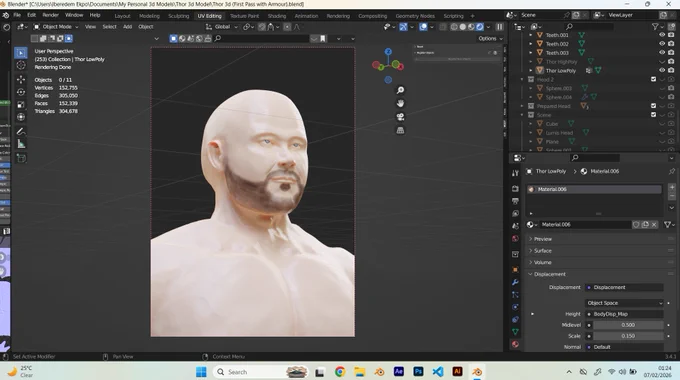The height and width of the screenshot is (380, 680).
Task: Toggle camera view icon in viewport
Action: [x=400, y=117]
